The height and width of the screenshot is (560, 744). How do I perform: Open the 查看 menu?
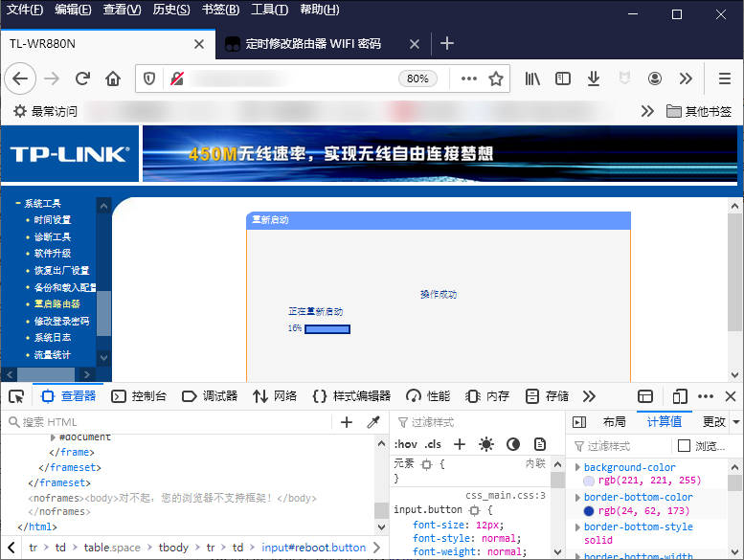pyautogui.click(x=122, y=9)
